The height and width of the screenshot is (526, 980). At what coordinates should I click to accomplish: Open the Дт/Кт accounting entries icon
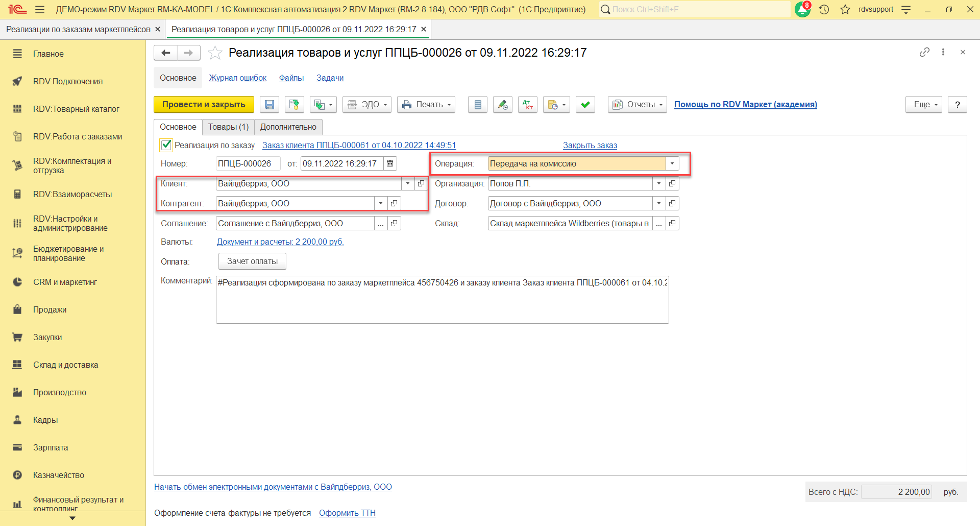pos(527,105)
